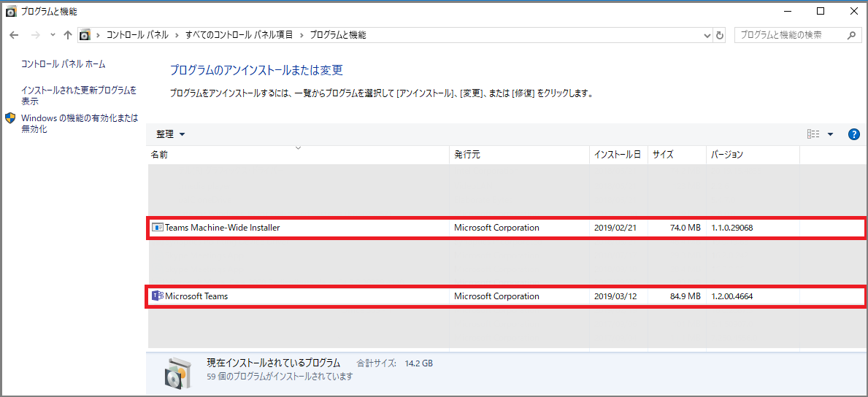The height and width of the screenshot is (397, 868).
Task: Open the 整理 menu
Action: 171,134
